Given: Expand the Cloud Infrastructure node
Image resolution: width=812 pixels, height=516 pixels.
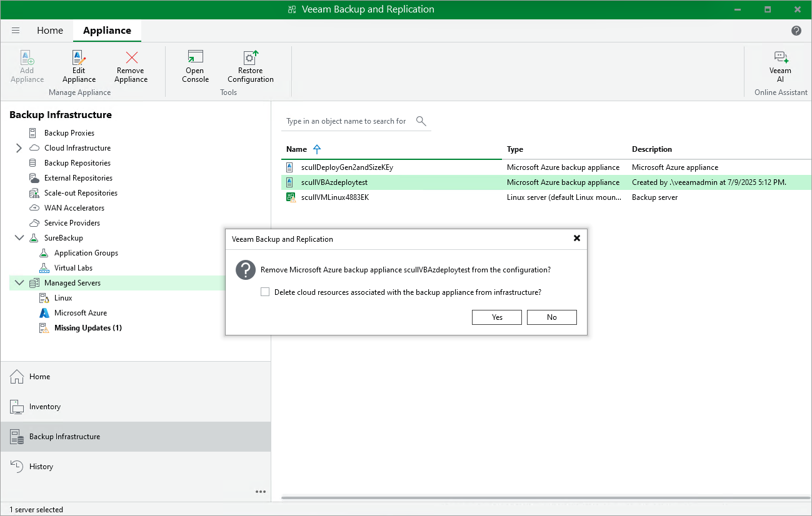Looking at the screenshot, I should 19,148.
